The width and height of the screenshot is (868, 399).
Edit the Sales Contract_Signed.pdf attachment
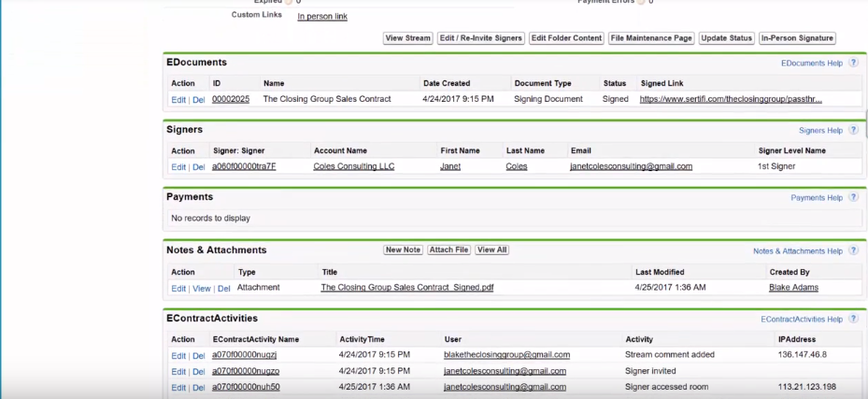(x=178, y=289)
